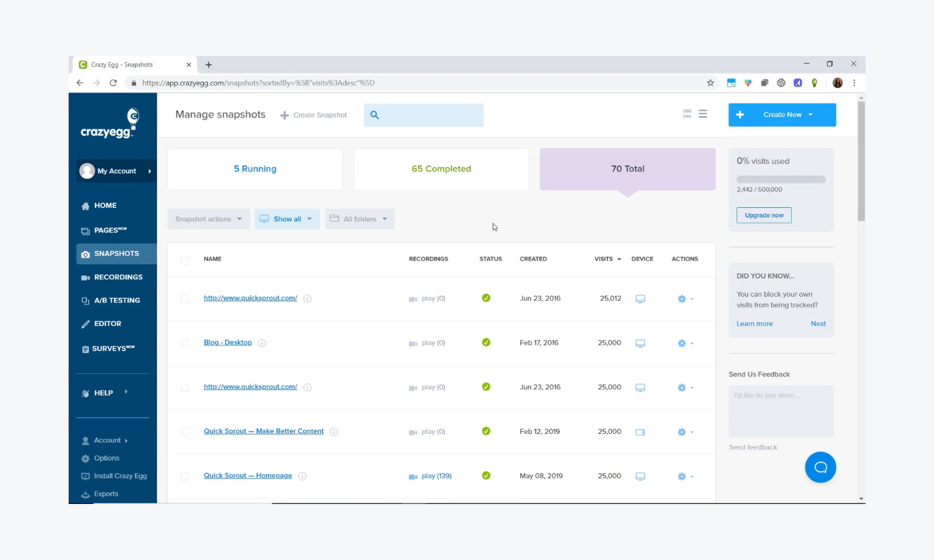This screenshot has width=934, height=560.
Task: Open RECORDINGS in the sidebar
Action: tap(112, 277)
